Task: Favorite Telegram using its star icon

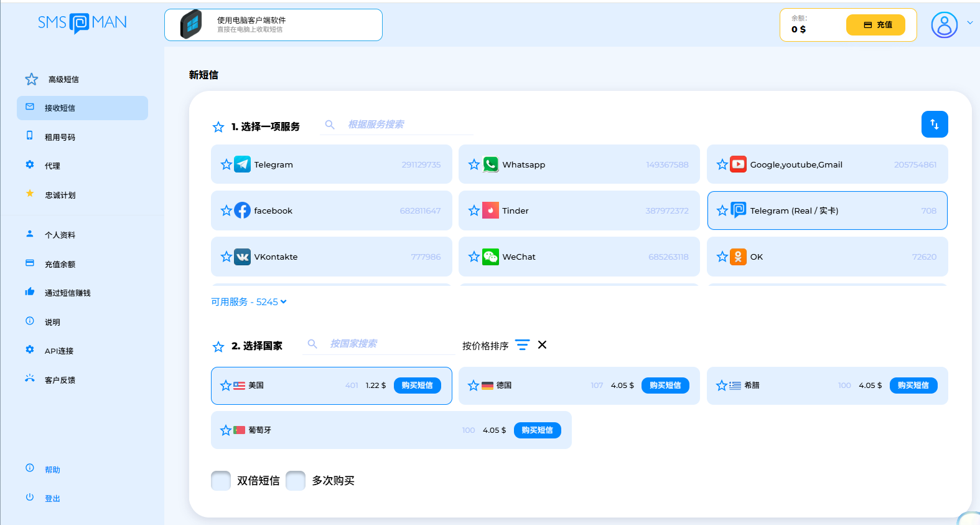Action: point(226,164)
